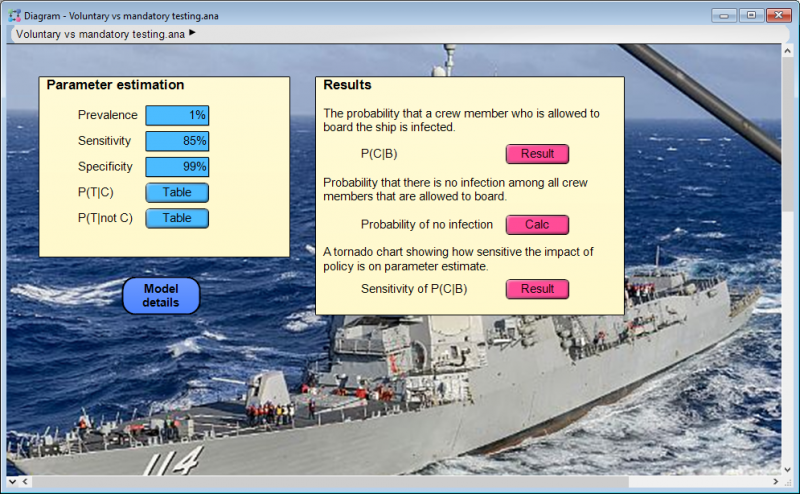Click the Sensitivity of P(C|B) label
Image resolution: width=800 pixels, height=494 pixels.
[x=414, y=289]
